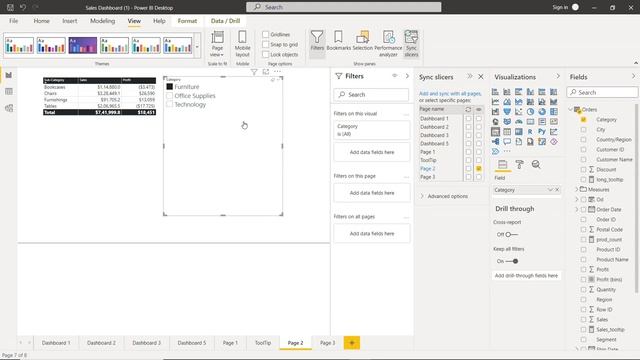Collapse the Orders table in Fields
Image resolution: width=640 pixels, height=360 pixels.
pos(571,109)
